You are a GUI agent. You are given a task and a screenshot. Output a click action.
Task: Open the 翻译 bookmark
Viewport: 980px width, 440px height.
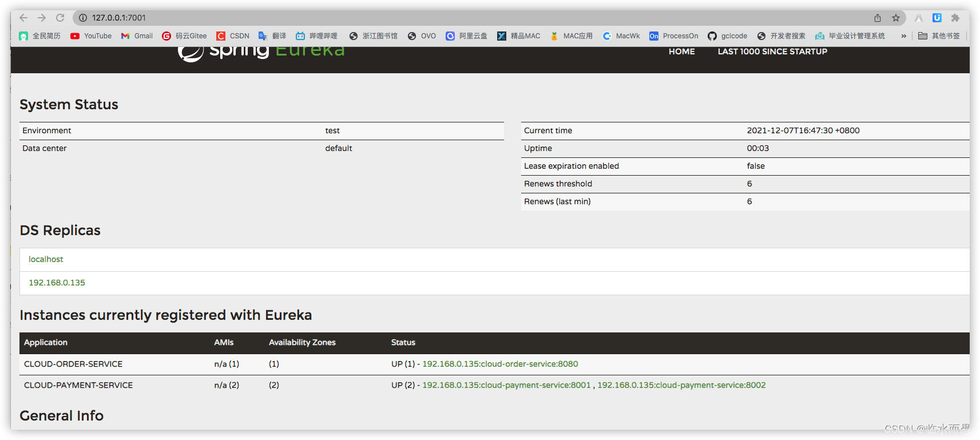click(x=272, y=36)
